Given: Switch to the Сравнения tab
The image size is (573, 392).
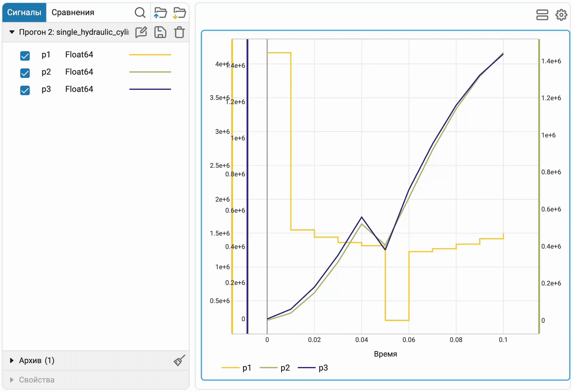Looking at the screenshot, I should (x=73, y=12).
